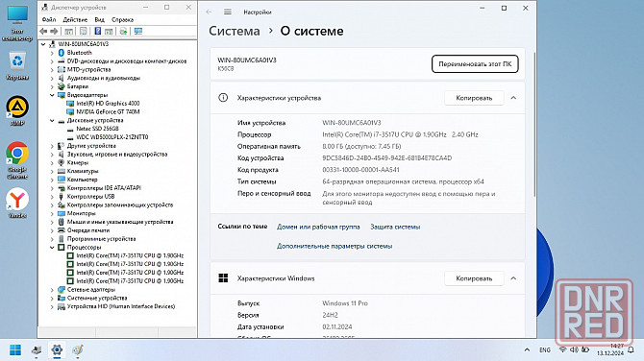Select Камеры device category

(x=77, y=163)
